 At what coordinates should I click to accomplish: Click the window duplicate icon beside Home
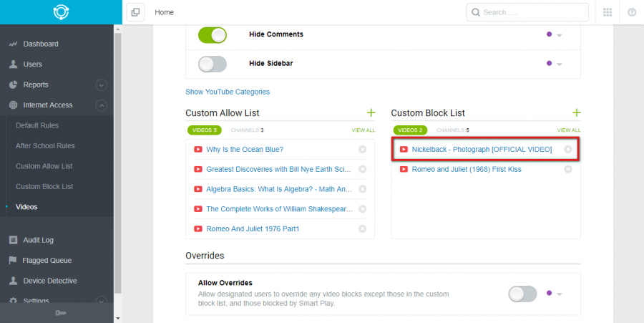point(135,12)
